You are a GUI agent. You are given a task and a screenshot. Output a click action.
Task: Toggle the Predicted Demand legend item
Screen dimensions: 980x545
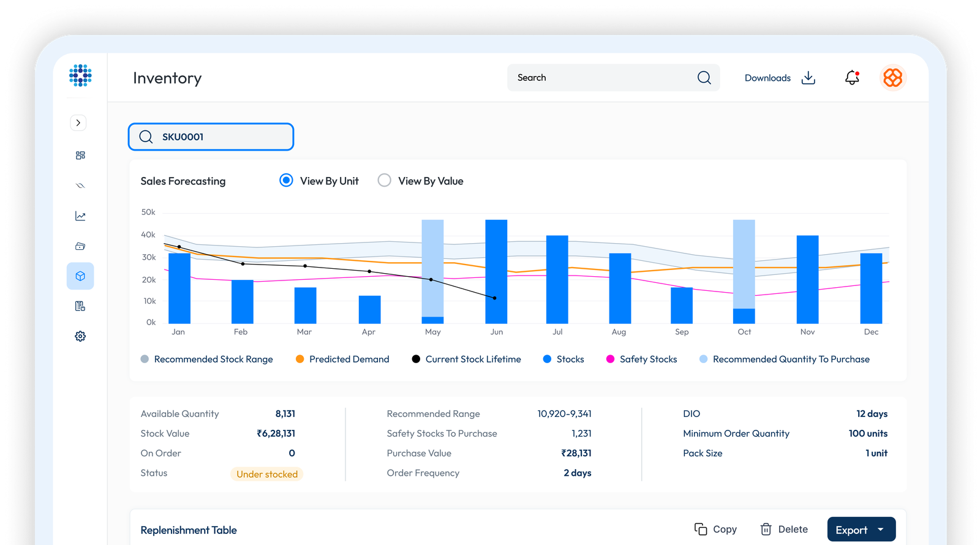[342, 359]
